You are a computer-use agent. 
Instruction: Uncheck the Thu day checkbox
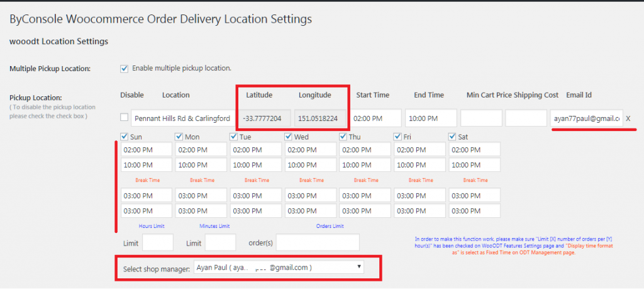click(x=343, y=137)
